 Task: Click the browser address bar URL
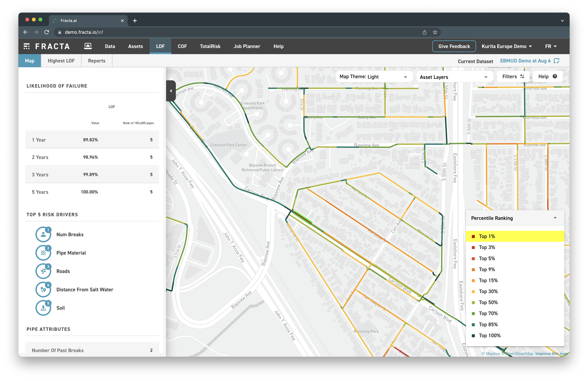[x=84, y=32]
